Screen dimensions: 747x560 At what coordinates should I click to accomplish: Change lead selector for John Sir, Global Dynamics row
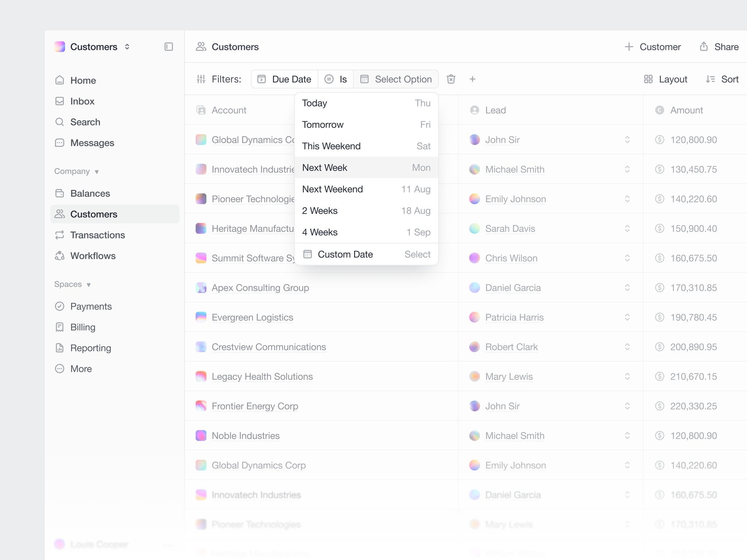point(627,140)
